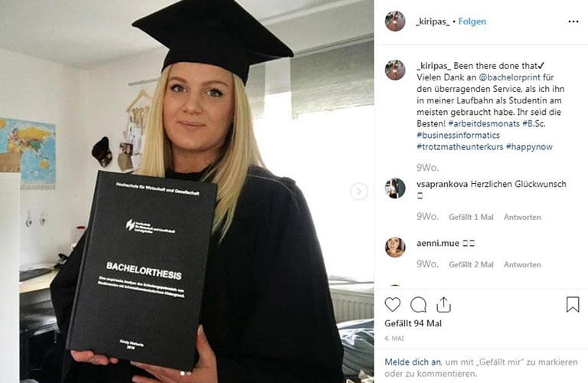This screenshot has width=588, height=383.
Task: Open _kiripas_ profile picture in header
Action: coord(395,21)
